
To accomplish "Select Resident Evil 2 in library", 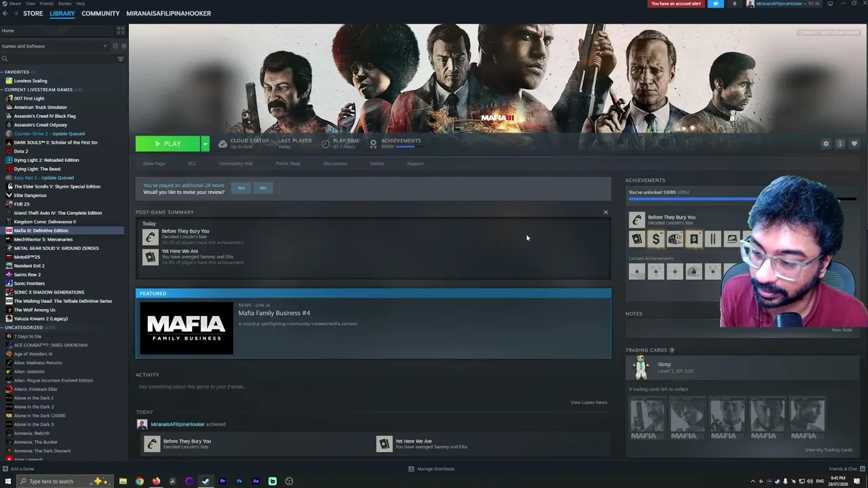I will [29, 266].
